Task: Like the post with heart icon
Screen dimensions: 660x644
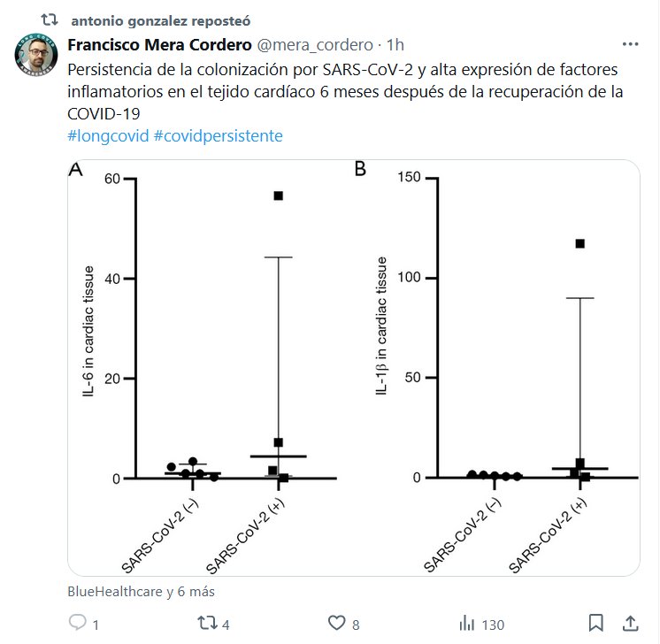Action: [x=334, y=624]
